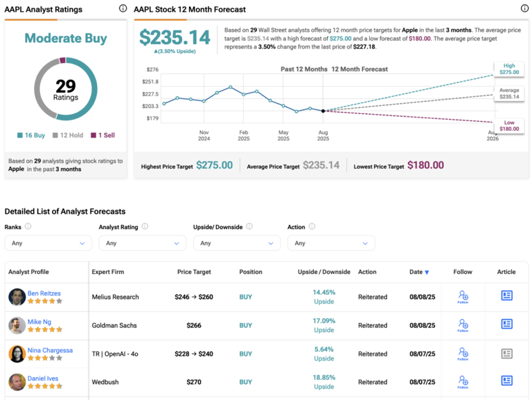Image resolution: width=532 pixels, height=400 pixels.
Task: Click the BUY position for Goldman Sachs
Action: (x=246, y=325)
